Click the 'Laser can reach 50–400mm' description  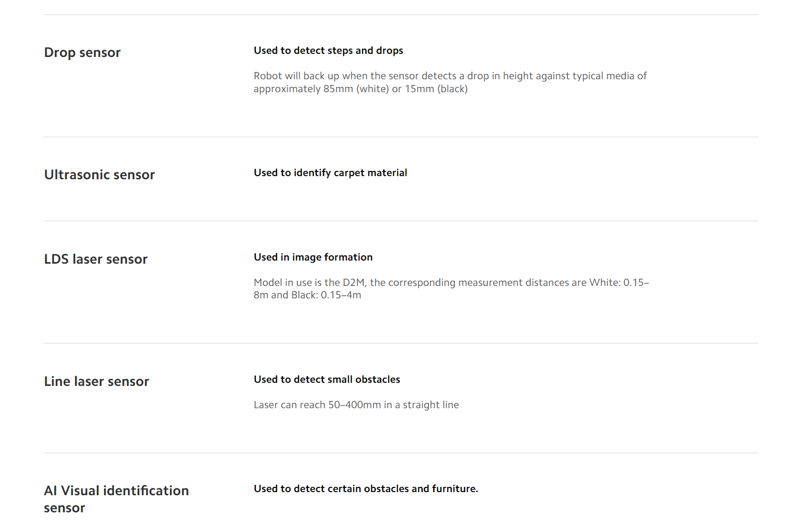pyautogui.click(x=356, y=405)
